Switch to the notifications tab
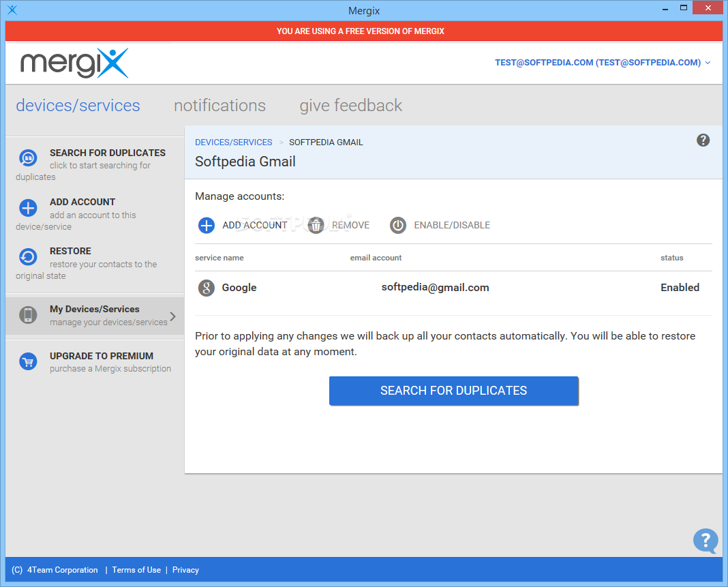Viewport: 728px width, 587px height. pos(219,106)
